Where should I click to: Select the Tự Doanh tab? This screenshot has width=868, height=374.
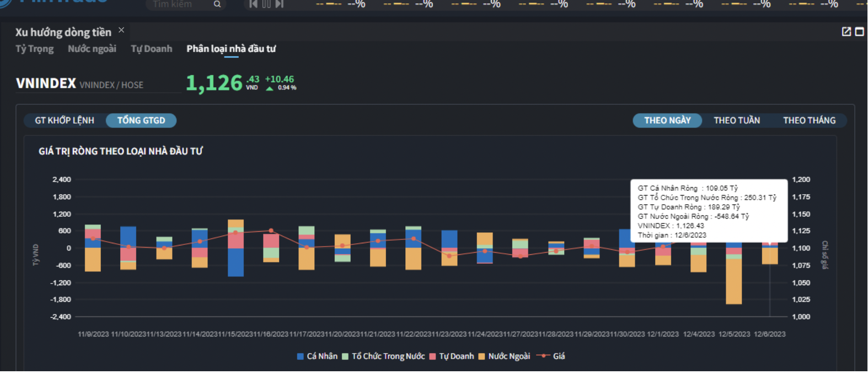coord(151,49)
